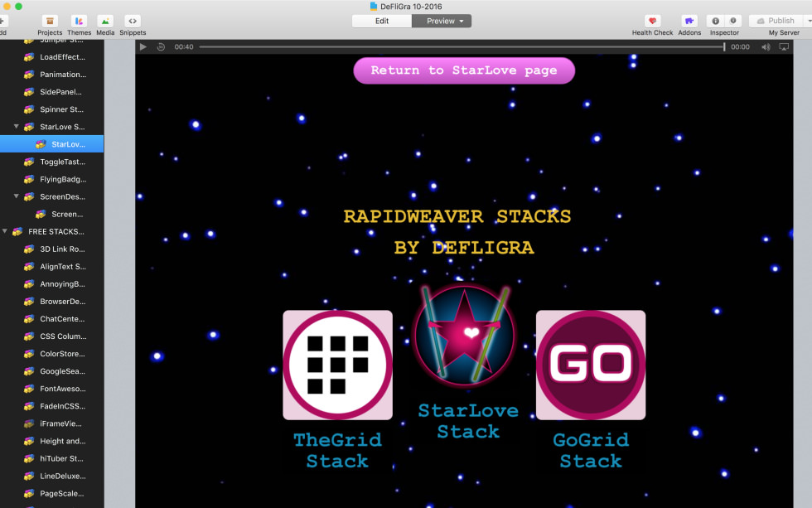Select the highlighted StarLov... subpage

(51, 144)
